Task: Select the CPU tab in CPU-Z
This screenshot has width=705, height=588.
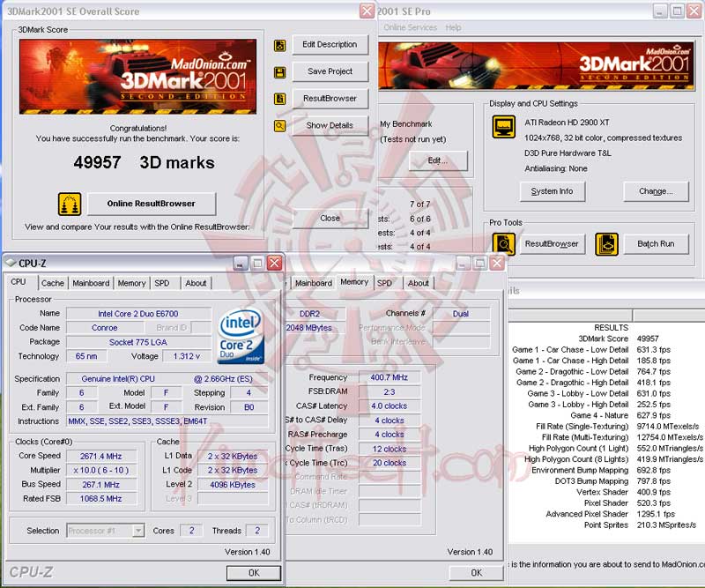Action: pos(19,282)
